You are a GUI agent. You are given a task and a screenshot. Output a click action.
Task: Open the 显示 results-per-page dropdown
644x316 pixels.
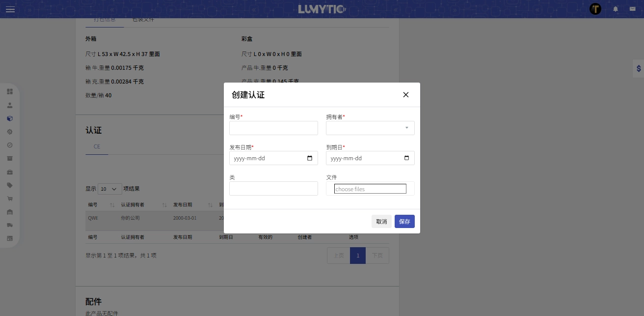[x=110, y=189]
